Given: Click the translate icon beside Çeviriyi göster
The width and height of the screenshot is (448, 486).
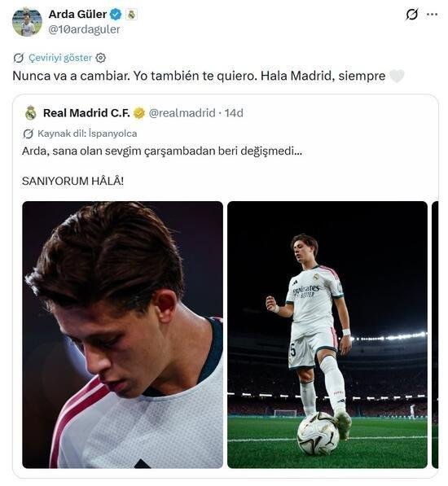Looking at the screenshot, I should [19, 58].
